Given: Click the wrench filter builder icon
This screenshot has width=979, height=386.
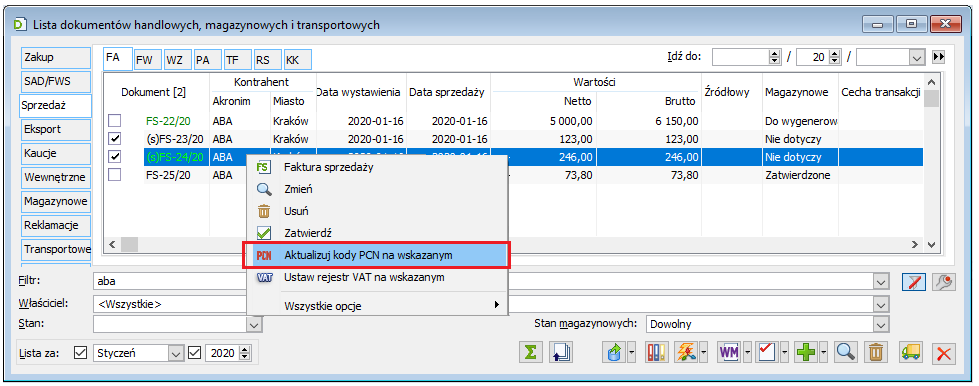Looking at the screenshot, I should click(x=943, y=282).
